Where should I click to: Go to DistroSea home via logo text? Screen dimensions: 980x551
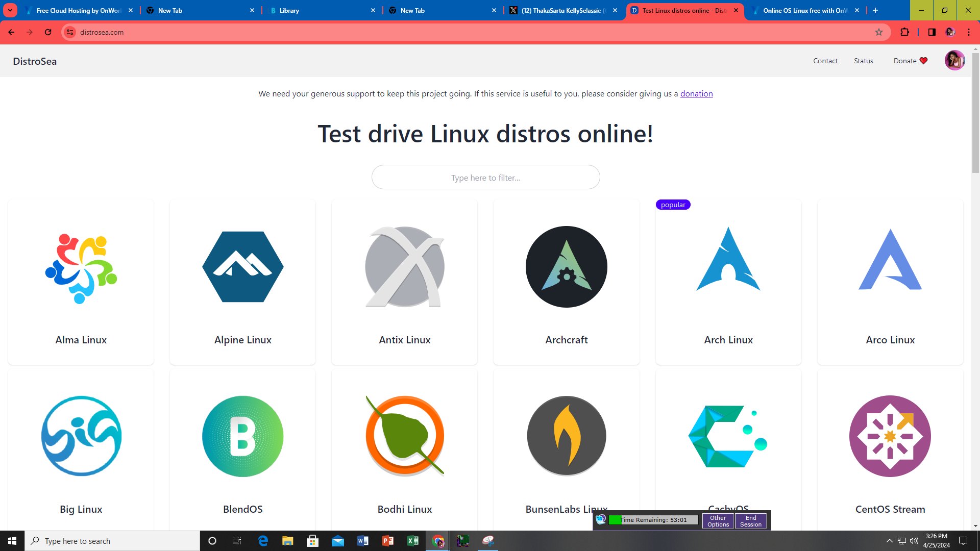pos(35,61)
